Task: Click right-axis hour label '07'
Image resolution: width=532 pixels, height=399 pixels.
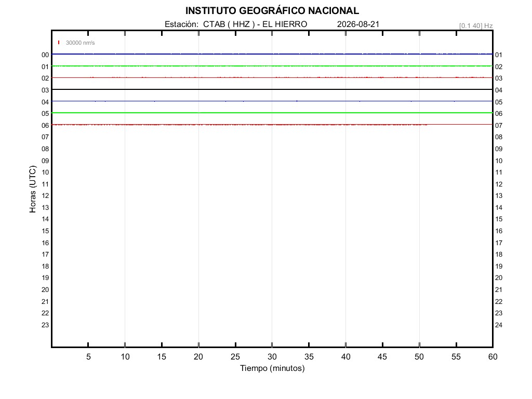Action: tap(499, 126)
